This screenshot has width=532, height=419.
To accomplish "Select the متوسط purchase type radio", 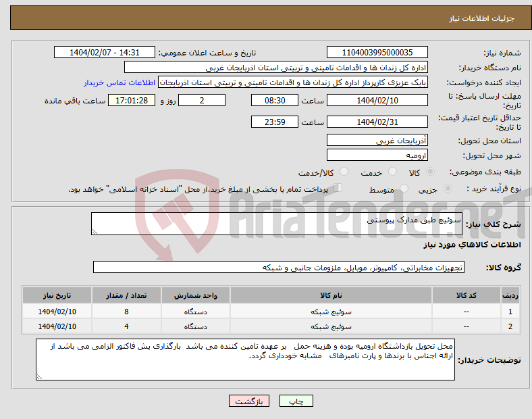I will (x=404, y=188).
